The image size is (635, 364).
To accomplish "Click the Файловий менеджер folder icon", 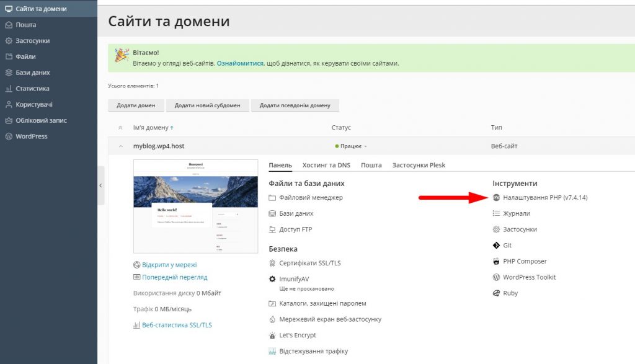I will click(x=272, y=198).
